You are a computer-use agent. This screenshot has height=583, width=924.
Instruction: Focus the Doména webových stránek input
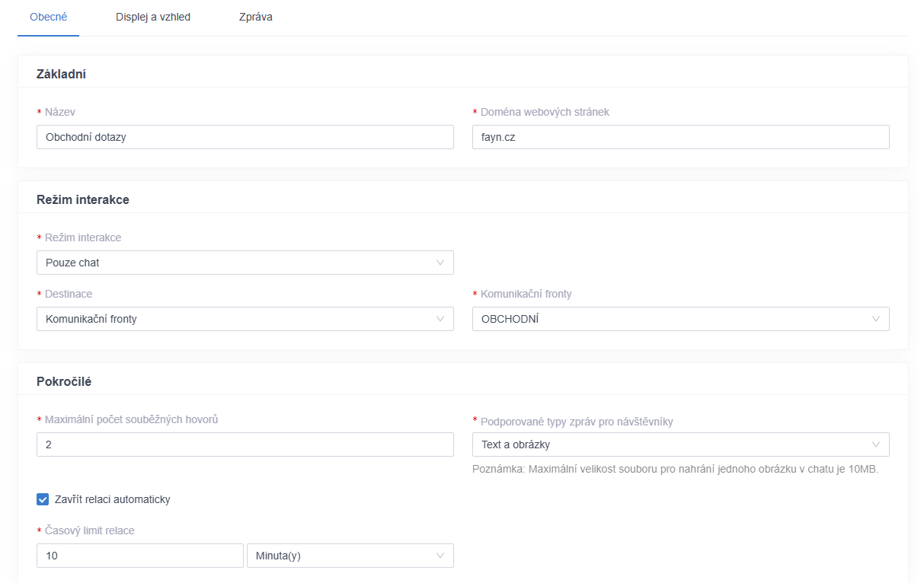coord(679,137)
